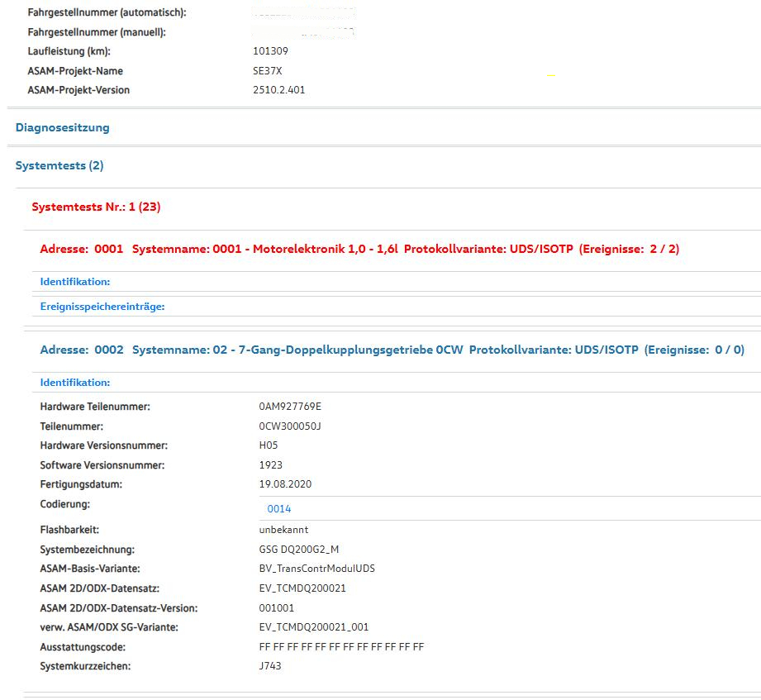Select the Laufleistung value 101309
This screenshot has width=761, height=700.
click(x=270, y=51)
